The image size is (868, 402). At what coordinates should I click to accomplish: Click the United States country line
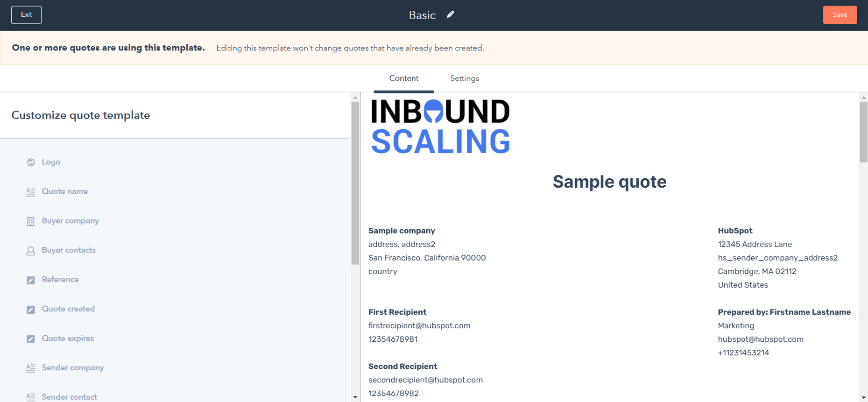pos(743,285)
